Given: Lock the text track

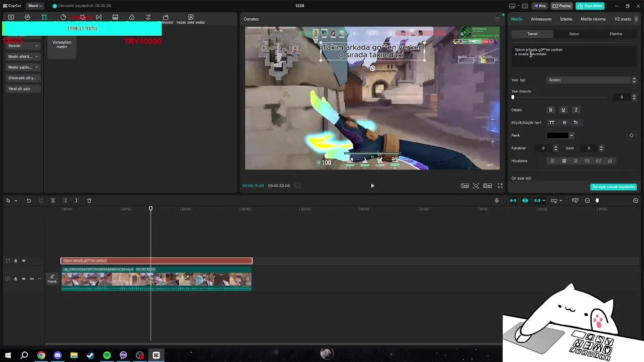Looking at the screenshot, I should (16, 261).
